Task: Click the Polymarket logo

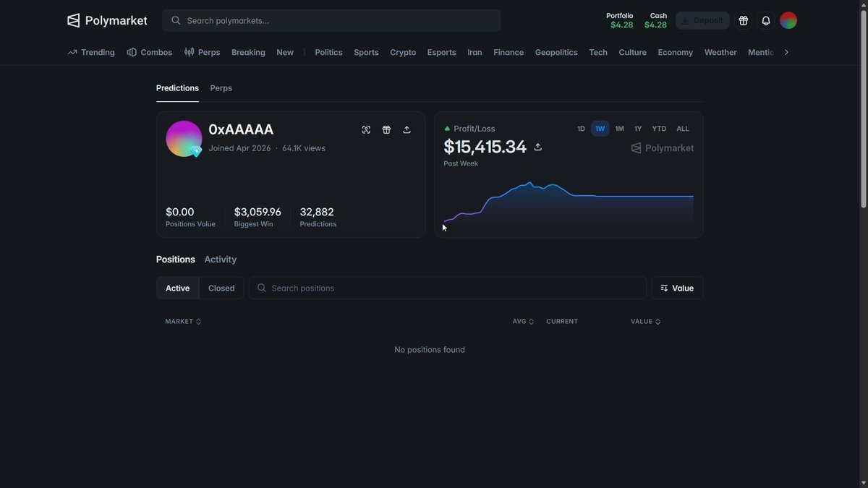Action: point(107,20)
